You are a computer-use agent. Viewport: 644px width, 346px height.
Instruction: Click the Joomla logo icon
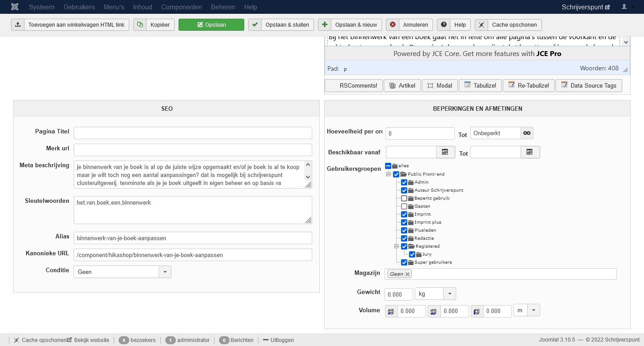[x=15, y=7]
